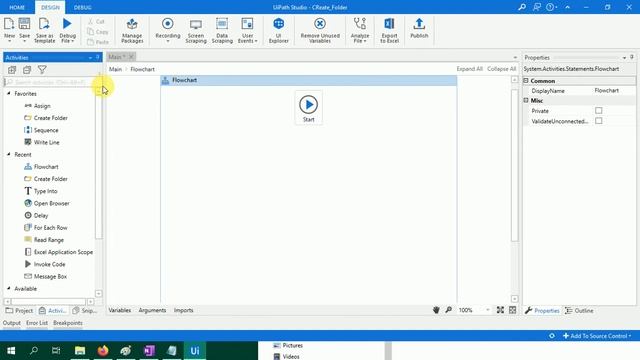Collapse the Favorites group
The height and width of the screenshot is (360, 640).
click(x=9, y=93)
